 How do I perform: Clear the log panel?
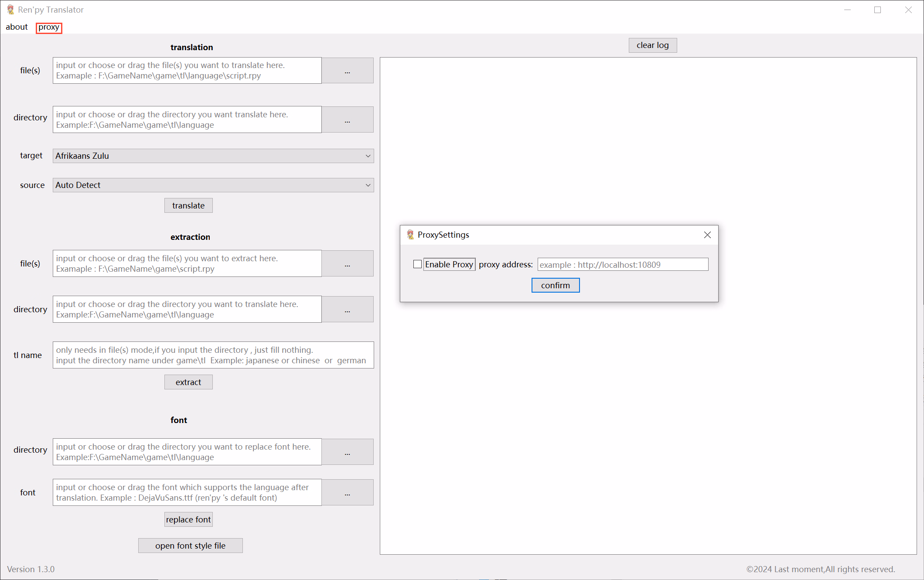pyautogui.click(x=652, y=45)
